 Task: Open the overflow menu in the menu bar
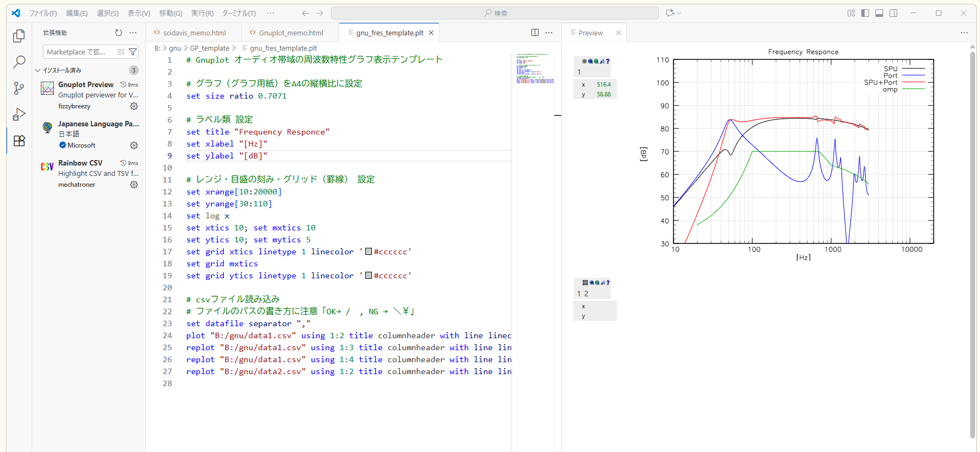pos(271,13)
